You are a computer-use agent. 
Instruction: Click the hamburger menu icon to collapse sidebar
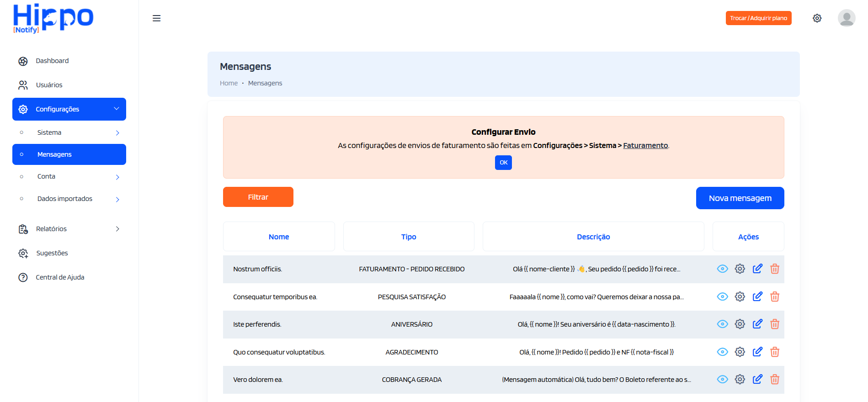point(156,18)
